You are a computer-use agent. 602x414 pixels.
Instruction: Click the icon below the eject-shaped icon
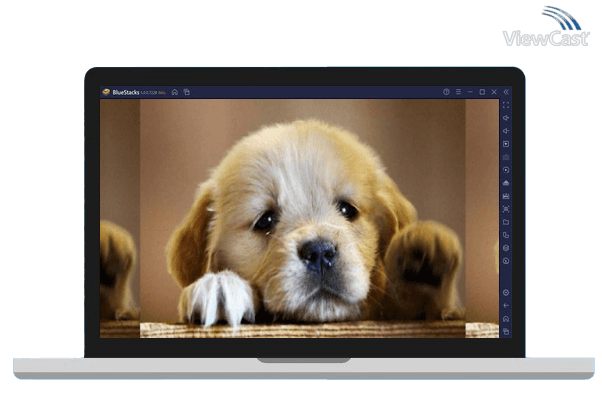506,196
